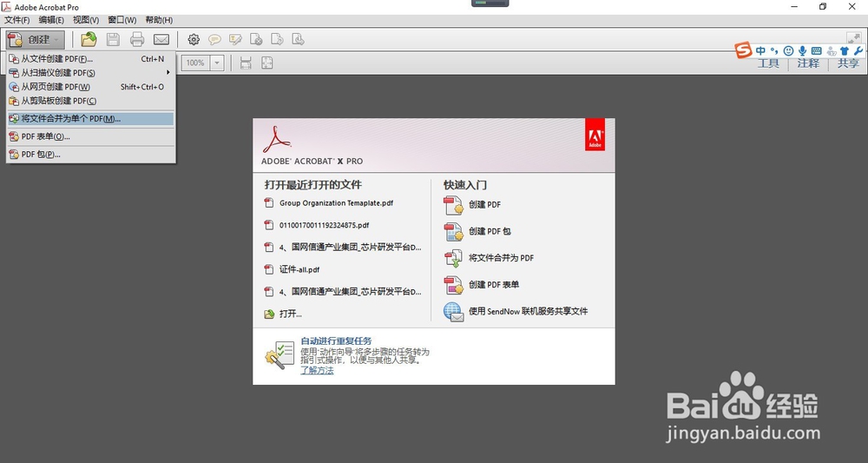
Task: Open recent file 0110017001119232487​5.pdf
Action: click(324, 225)
